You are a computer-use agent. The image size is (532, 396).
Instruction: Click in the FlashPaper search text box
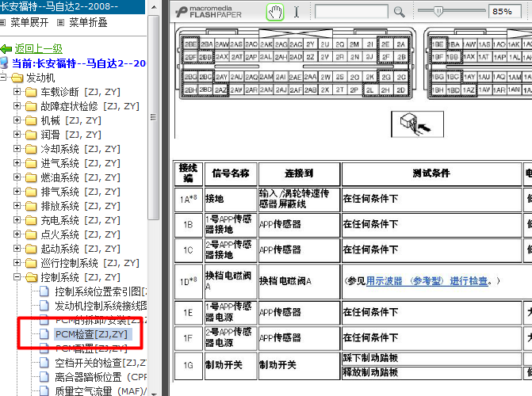(x=351, y=12)
